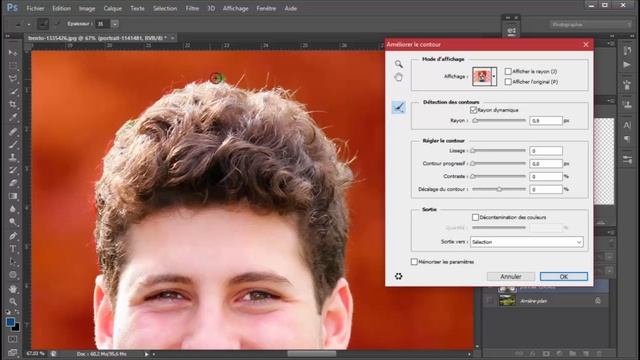Screen dimensions: 640x360
Task: Select the Eyedropper tool
Action: click(x=13, y=118)
